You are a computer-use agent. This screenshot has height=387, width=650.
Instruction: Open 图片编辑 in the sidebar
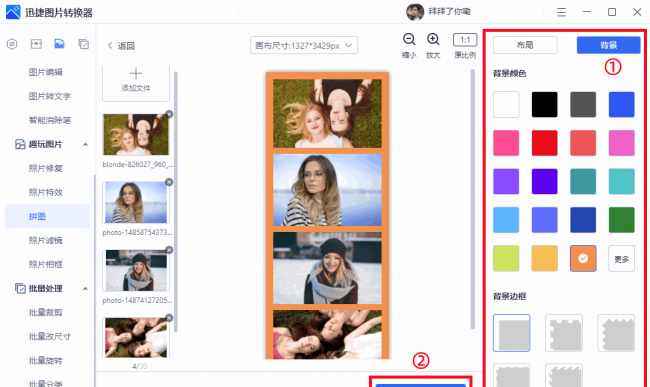click(x=46, y=72)
